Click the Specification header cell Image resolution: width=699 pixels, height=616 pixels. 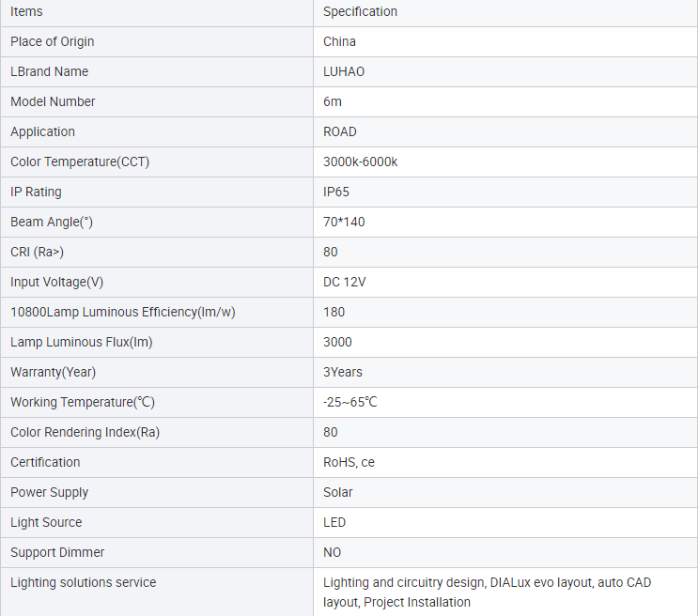[505, 12]
